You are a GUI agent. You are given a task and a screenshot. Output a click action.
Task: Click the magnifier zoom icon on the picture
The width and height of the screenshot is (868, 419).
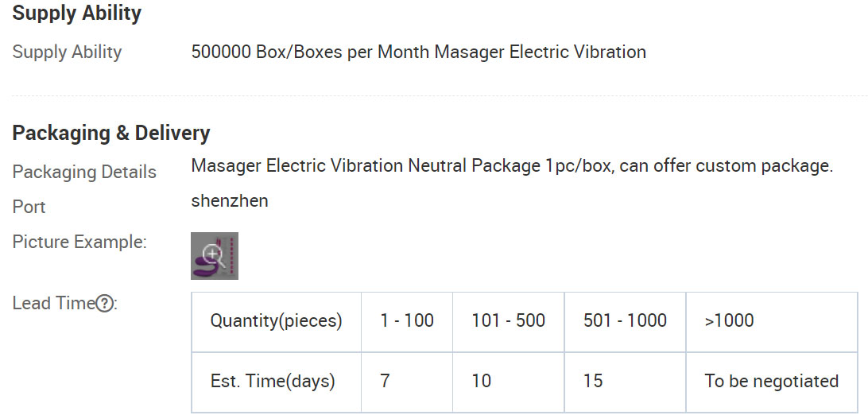point(215,256)
